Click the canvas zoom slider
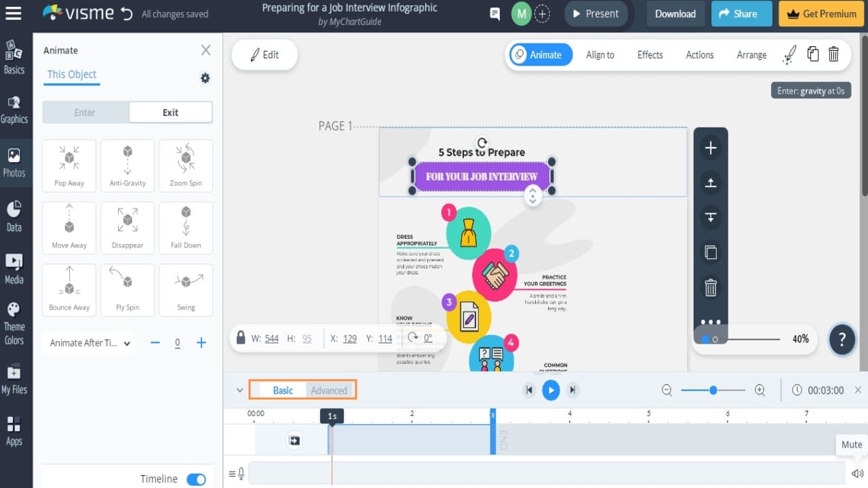 pyautogui.click(x=741, y=339)
